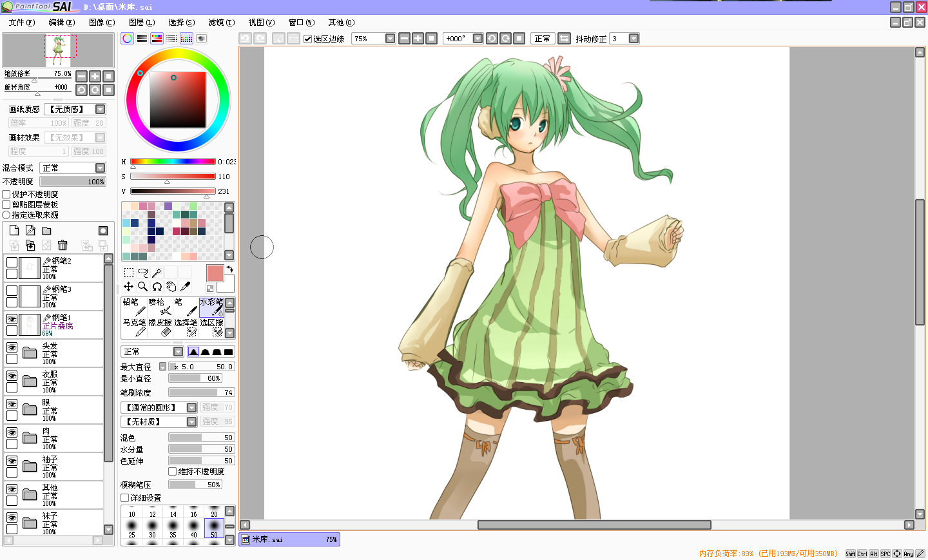Open the 图层 menu
Screen dimensions: 928x560
pos(142,22)
